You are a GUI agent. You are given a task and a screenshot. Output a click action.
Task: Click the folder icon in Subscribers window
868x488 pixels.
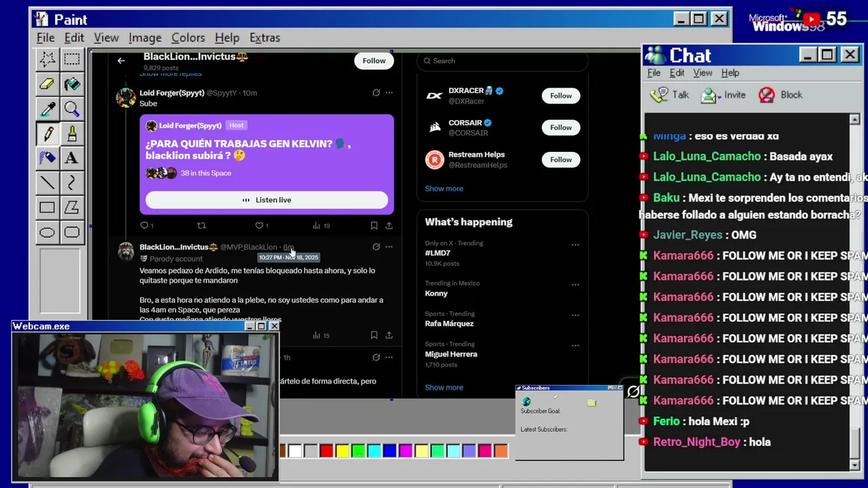coord(591,403)
